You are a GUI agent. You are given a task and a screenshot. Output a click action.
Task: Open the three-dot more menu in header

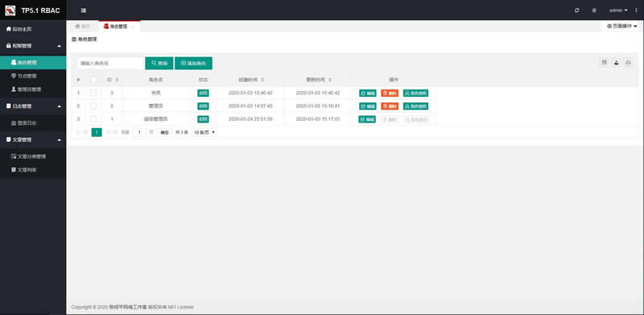click(637, 10)
